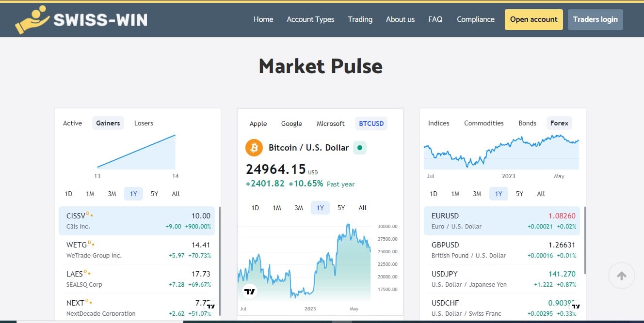
Task: Select the Apple symbol tab
Action: [x=258, y=123]
